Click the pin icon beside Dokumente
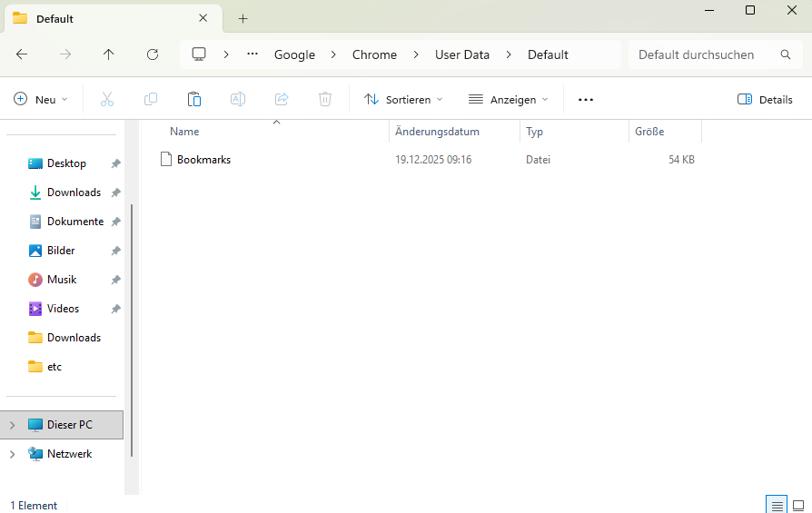The image size is (812, 513). coord(115,222)
